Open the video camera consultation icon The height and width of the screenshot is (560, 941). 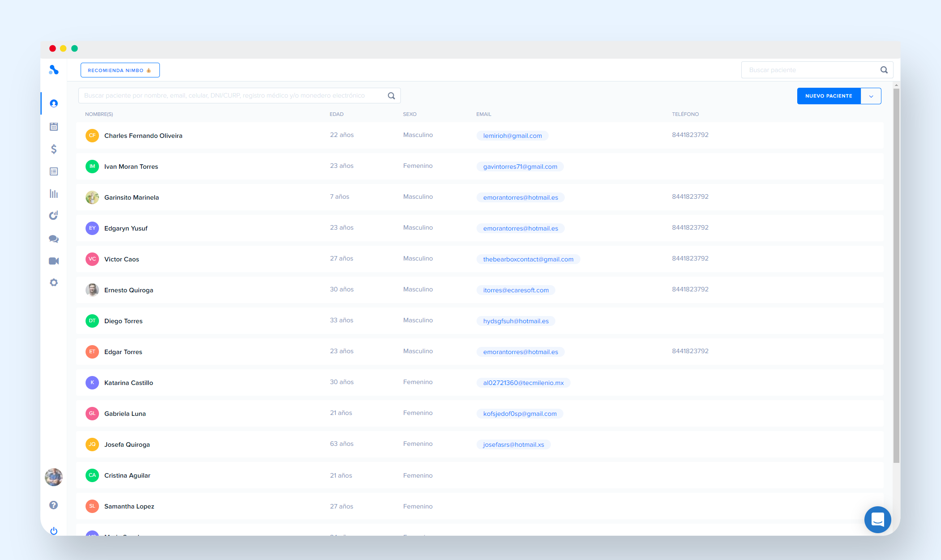54,261
